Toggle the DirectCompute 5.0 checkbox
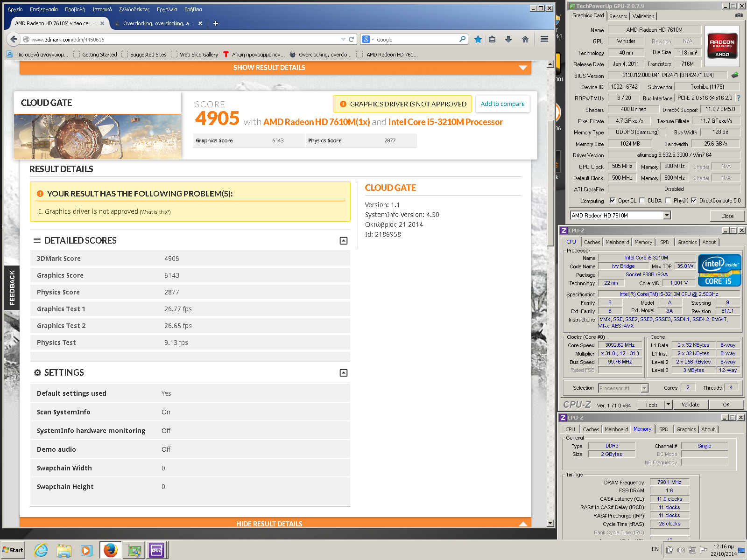This screenshot has height=560, width=747. point(694,201)
